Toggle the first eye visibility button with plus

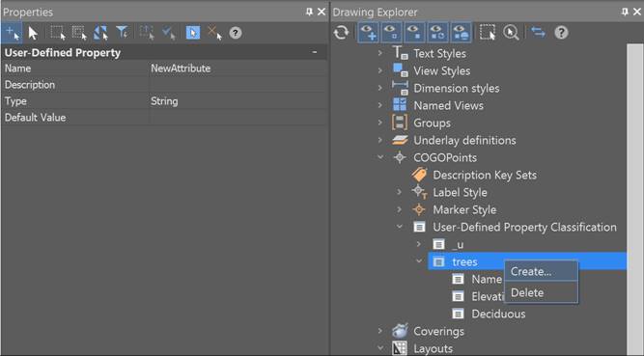(368, 33)
